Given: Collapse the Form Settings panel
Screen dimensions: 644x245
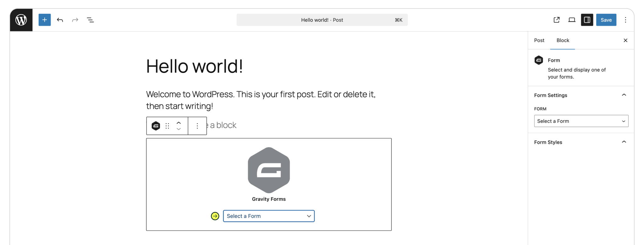Looking at the screenshot, I should pos(624,95).
